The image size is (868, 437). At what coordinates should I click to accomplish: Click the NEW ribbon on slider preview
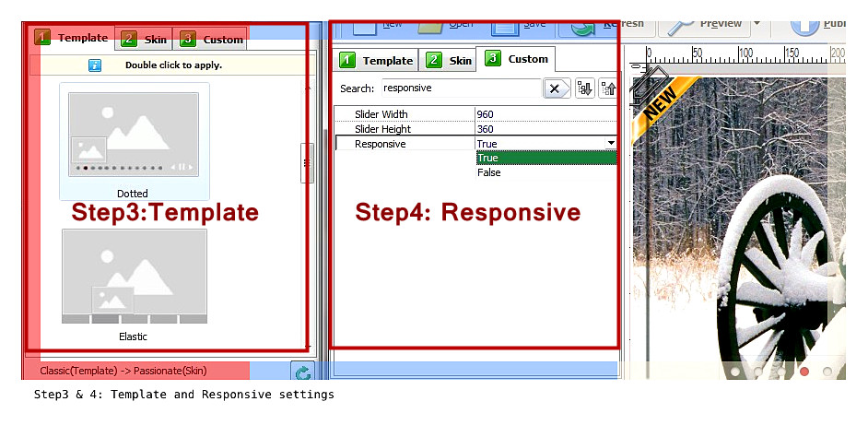pos(664,106)
